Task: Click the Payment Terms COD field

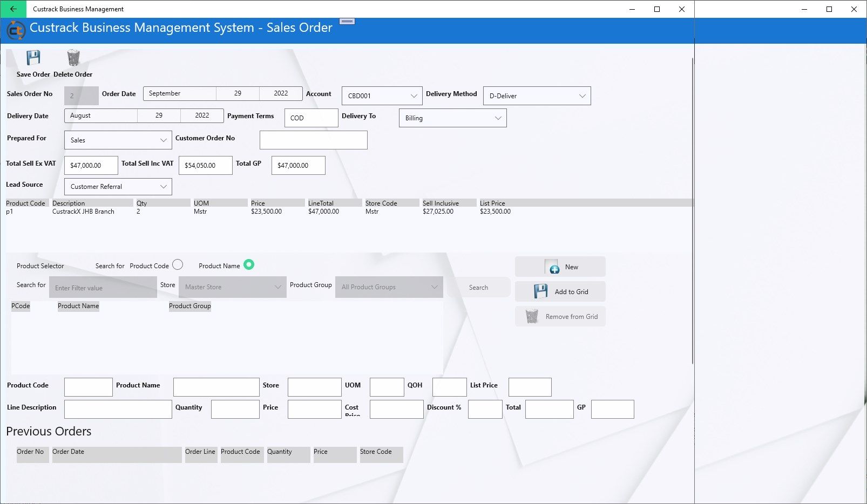Action: (x=311, y=118)
